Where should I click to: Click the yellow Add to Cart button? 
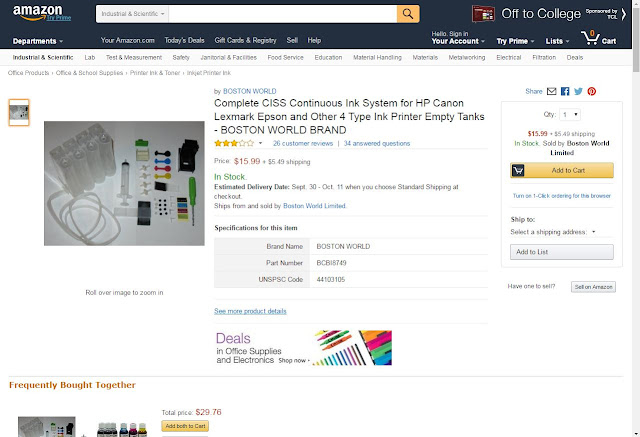click(561, 170)
